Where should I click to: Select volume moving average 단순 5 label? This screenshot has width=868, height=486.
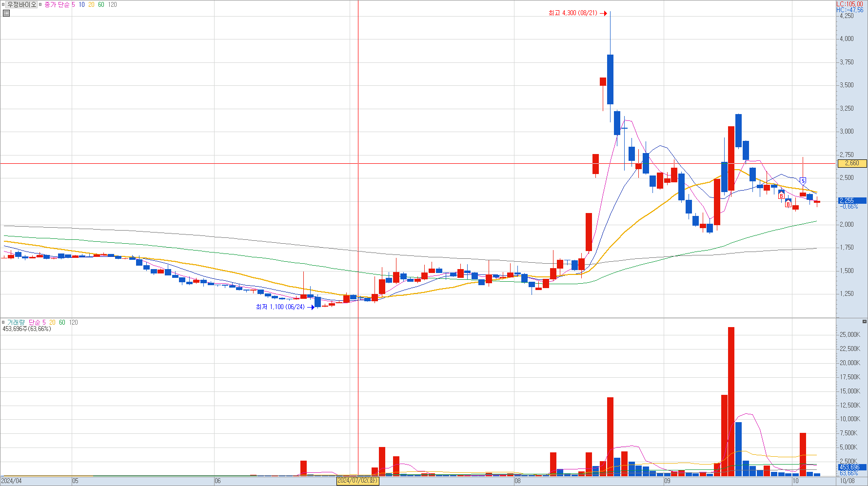point(37,322)
